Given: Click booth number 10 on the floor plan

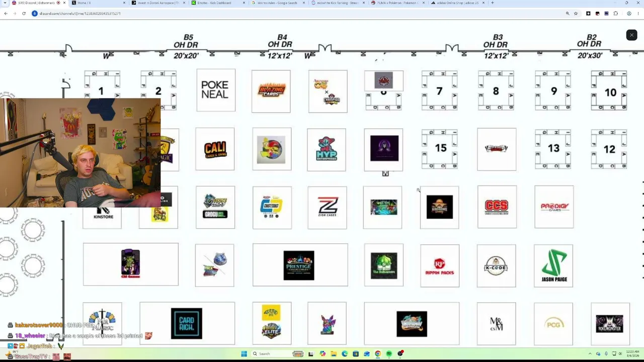Looking at the screenshot, I should 609,91.
